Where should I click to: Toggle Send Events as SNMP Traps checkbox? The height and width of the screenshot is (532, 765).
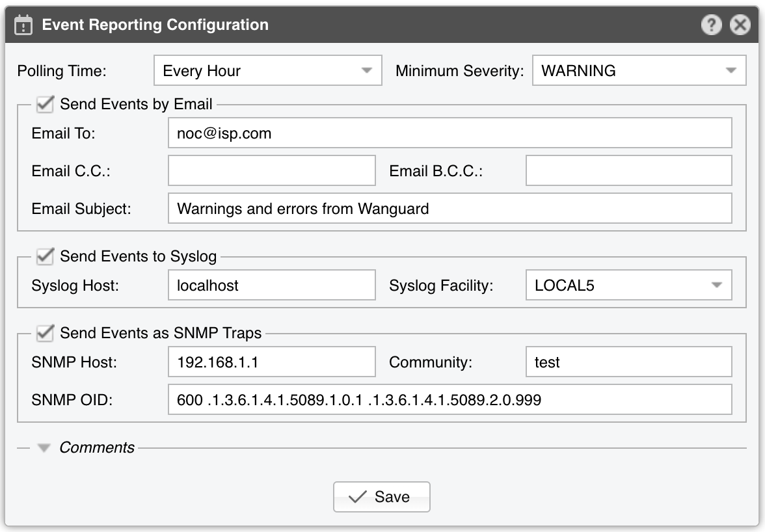(x=45, y=332)
